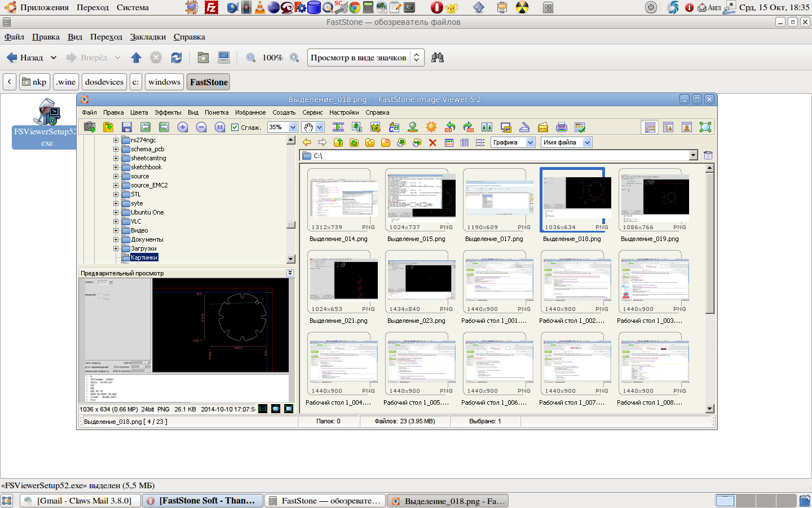Click the rotate left 90 icon
This screenshot has height=508, width=812.
pyautogui.click(x=450, y=128)
